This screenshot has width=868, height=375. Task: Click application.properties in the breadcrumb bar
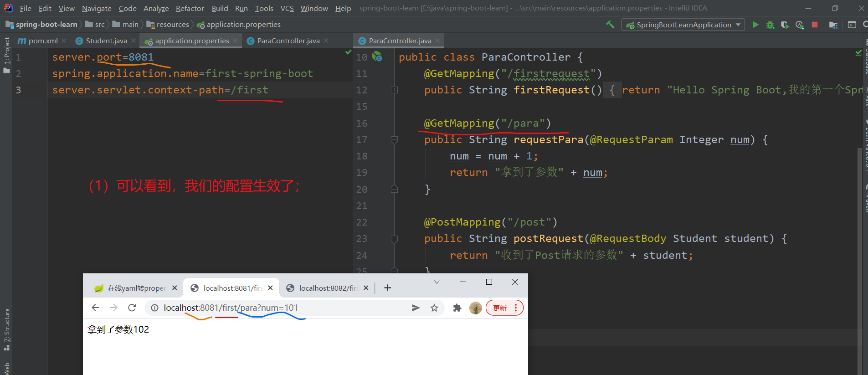point(239,25)
